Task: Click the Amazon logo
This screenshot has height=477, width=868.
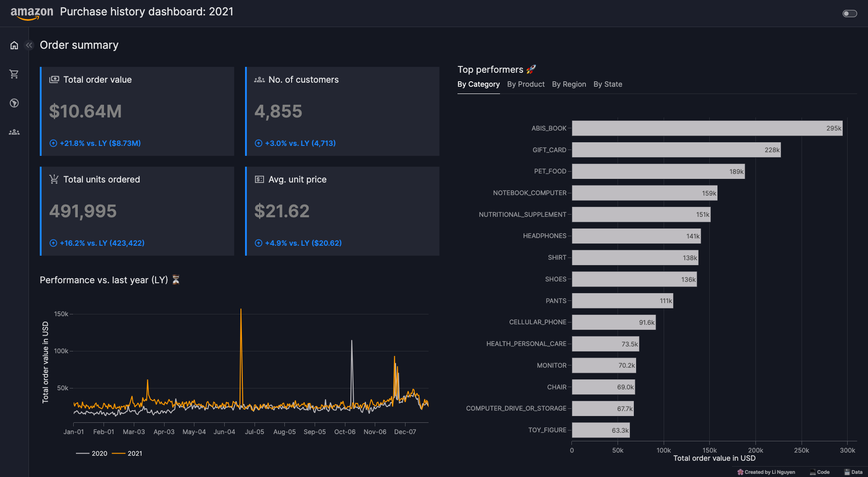Action: coord(32,13)
